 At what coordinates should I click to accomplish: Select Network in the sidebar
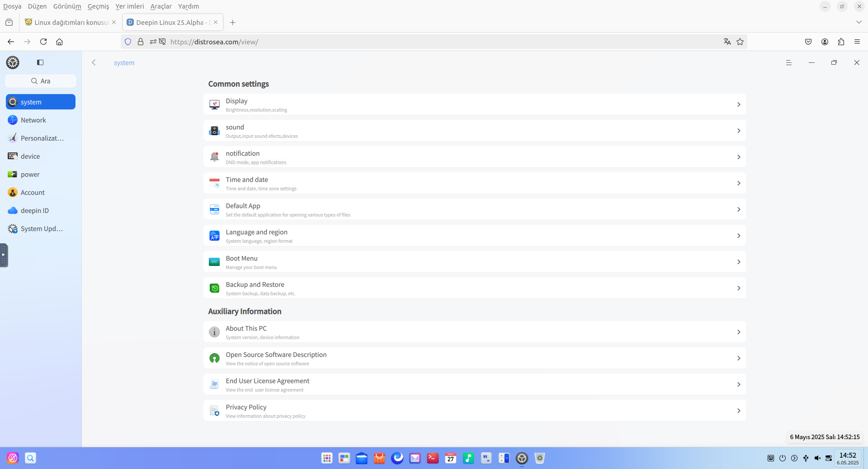(x=41, y=120)
